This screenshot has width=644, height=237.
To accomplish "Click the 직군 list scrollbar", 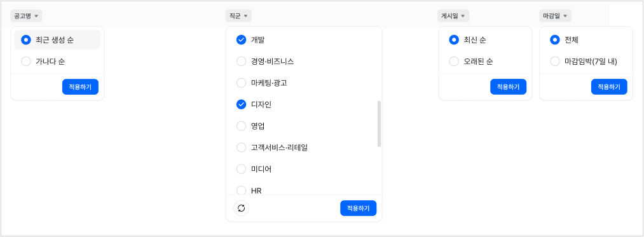I will (x=379, y=124).
